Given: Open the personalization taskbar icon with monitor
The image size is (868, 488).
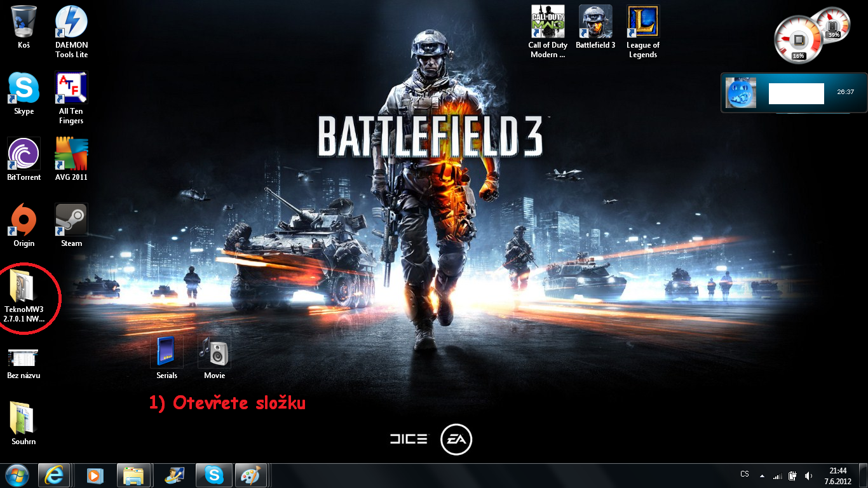Looking at the screenshot, I should point(173,475).
